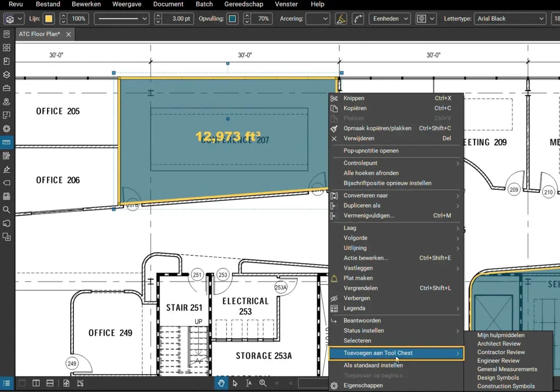Screen dimensions: 560x392
Task: Choose Verbergen in context menu
Action: (x=396, y=298)
